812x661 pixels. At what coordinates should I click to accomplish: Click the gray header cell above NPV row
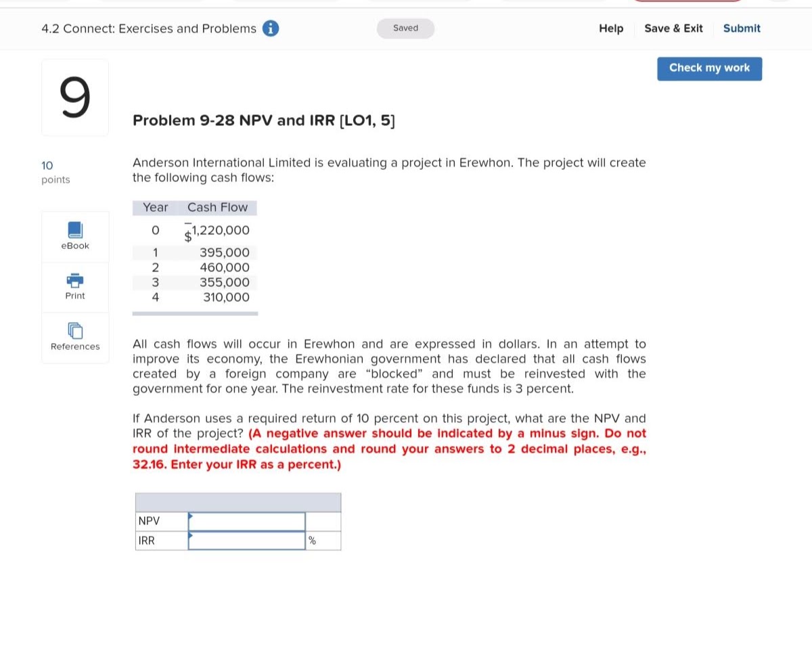pos(238,501)
